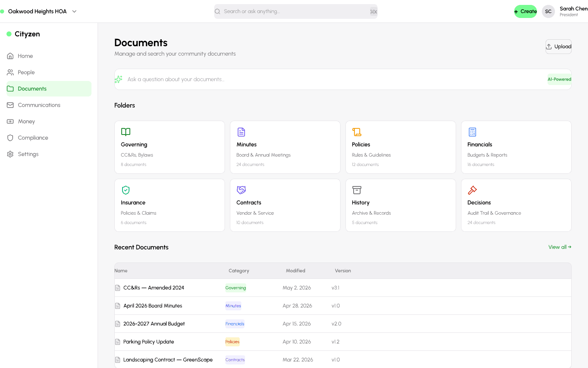Open the Governing folder book icon
This screenshot has height=368, width=588.
point(126,132)
